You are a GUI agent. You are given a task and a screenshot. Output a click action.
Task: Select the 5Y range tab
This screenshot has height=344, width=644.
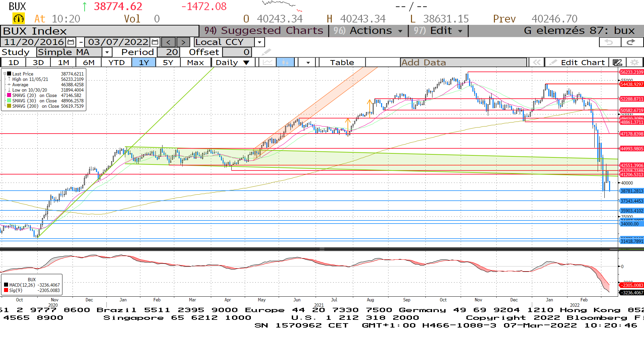(x=168, y=62)
